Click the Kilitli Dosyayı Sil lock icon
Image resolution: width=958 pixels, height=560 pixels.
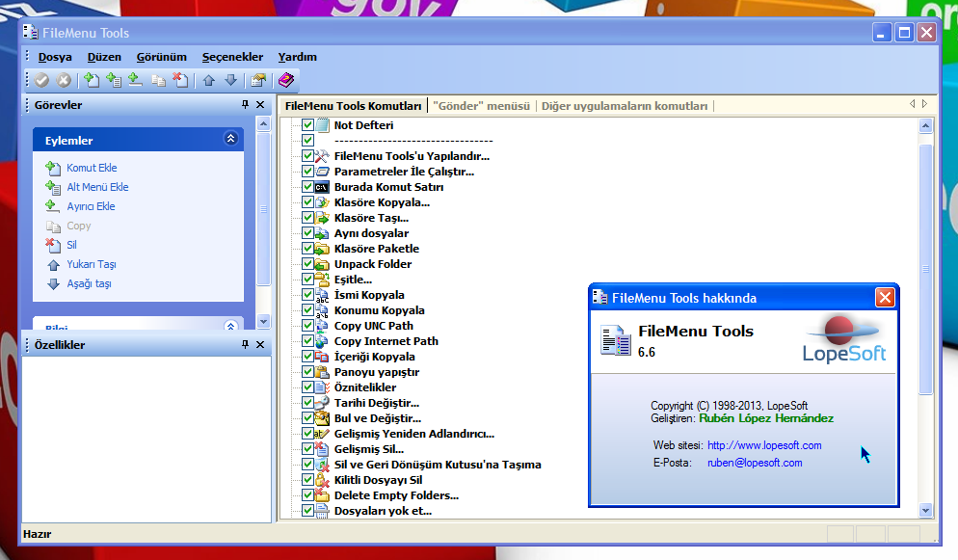[322, 480]
